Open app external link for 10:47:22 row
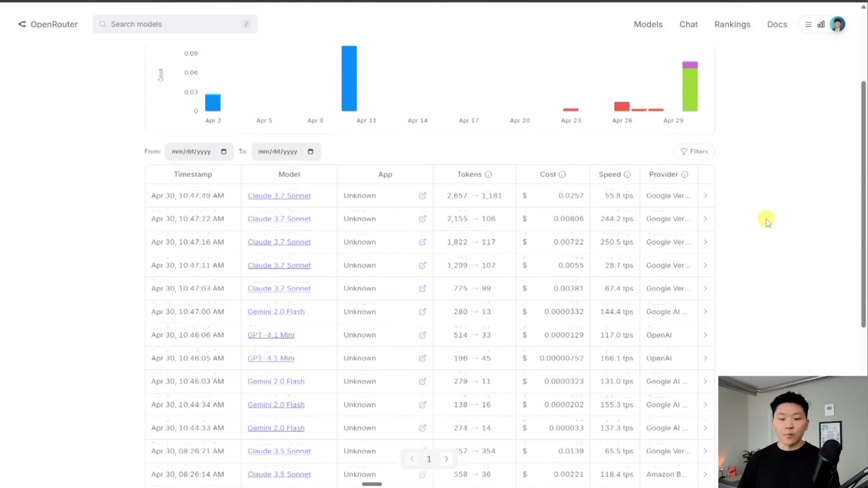This screenshot has width=868, height=488. (x=422, y=219)
